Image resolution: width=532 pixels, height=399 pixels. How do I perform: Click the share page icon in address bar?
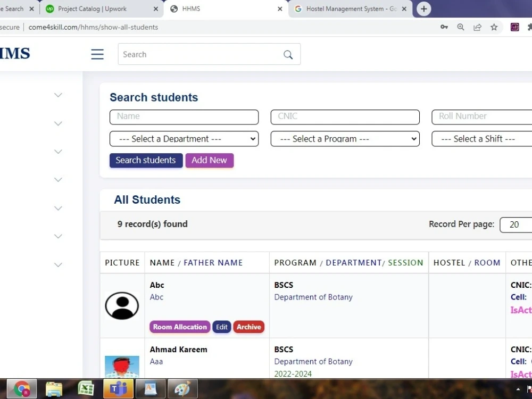point(477,27)
